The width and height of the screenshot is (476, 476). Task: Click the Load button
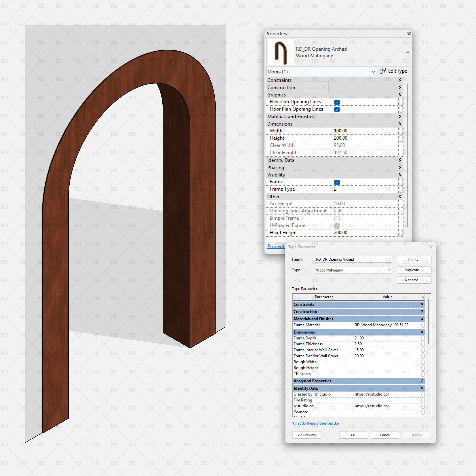coord(414,260)
